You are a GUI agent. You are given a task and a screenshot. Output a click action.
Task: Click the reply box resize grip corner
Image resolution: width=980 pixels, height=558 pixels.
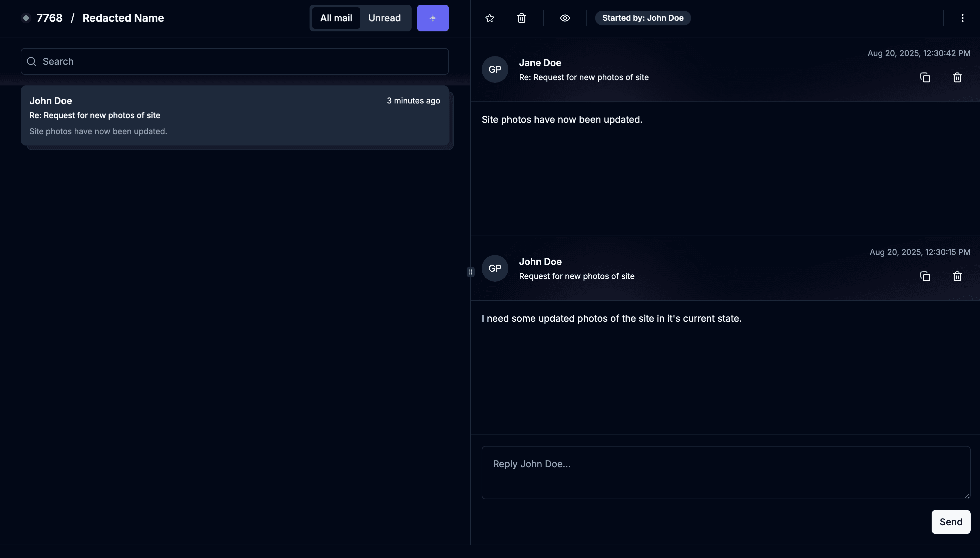click(x=967, y=496)
